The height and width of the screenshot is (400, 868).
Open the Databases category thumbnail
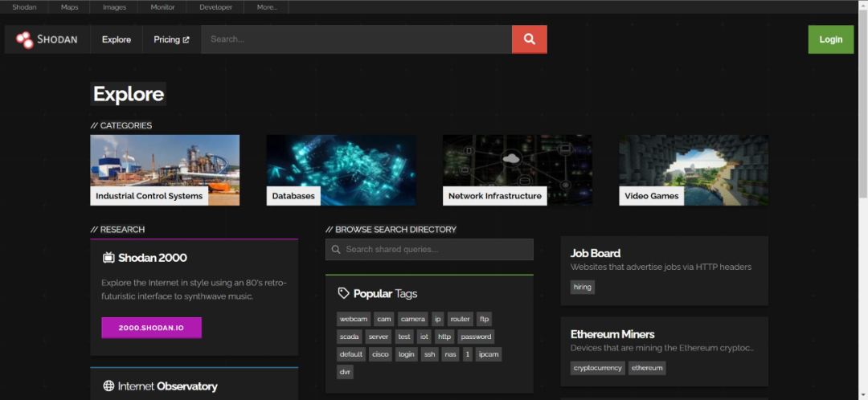click(341, 170)
